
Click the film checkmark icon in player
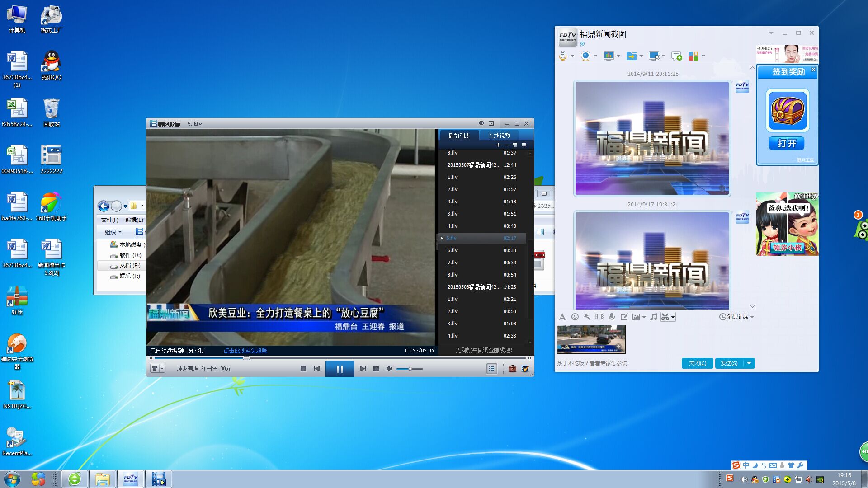(x=525, y=369)
